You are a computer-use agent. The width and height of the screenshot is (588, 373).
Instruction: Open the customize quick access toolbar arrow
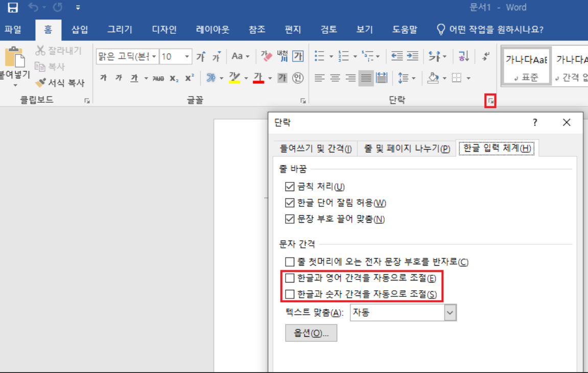pyautogui.click(x=78, y=8)
